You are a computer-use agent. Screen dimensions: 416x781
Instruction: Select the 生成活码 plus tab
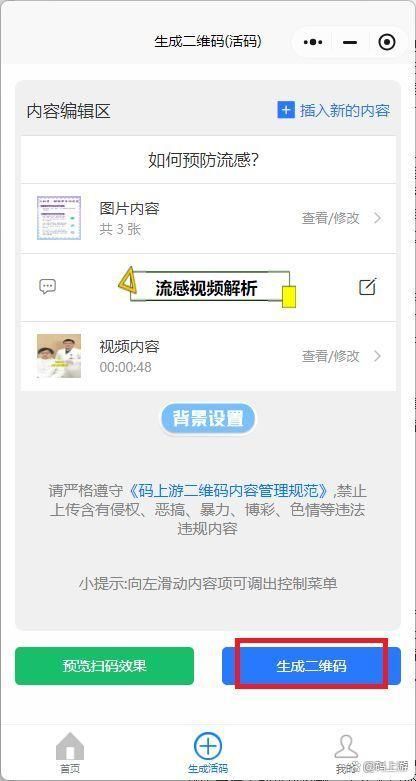click(x=208, y=752)
